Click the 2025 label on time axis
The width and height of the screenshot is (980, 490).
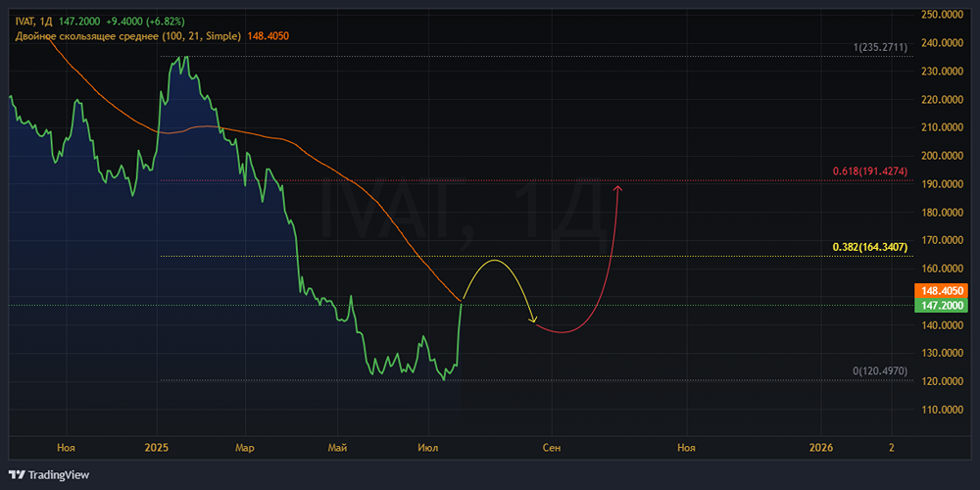tap(156, 447)
